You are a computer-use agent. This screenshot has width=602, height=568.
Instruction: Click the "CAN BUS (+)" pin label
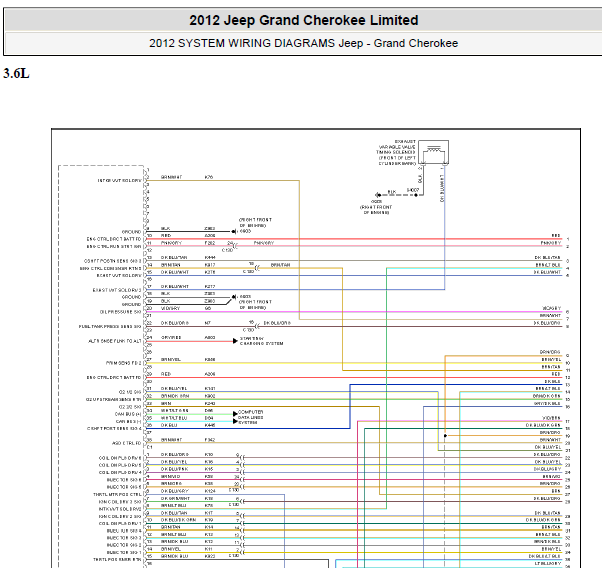128,414
